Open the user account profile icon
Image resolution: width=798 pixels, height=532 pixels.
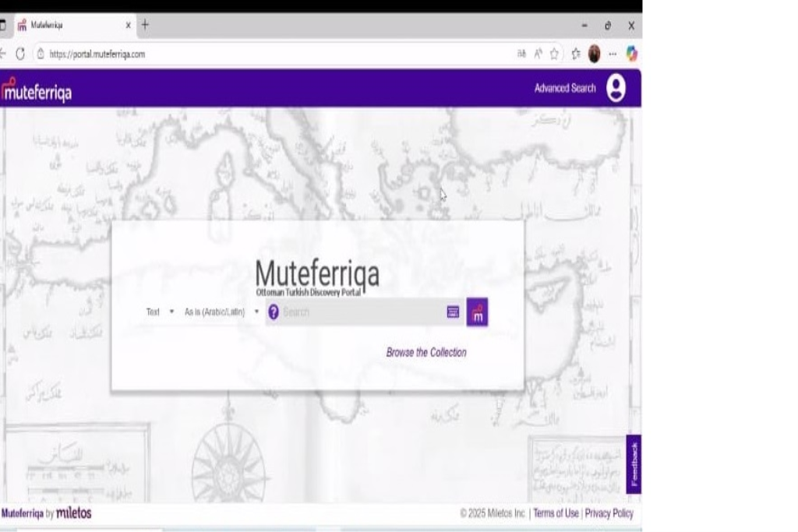(x=616, y=88)
